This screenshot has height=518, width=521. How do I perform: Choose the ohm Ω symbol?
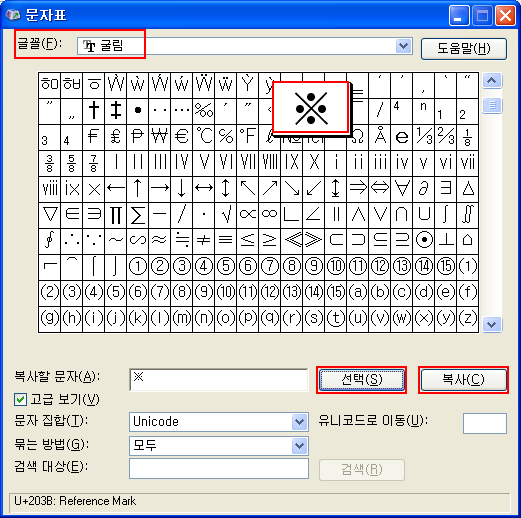(358, 137)
